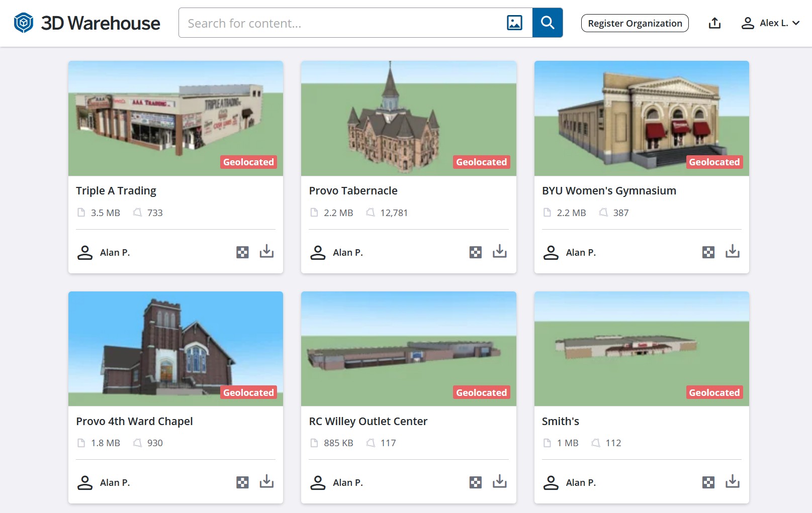Viewport: 812px width, 513px height.
Task: Click Register Organization button
Action: [635, 23]
